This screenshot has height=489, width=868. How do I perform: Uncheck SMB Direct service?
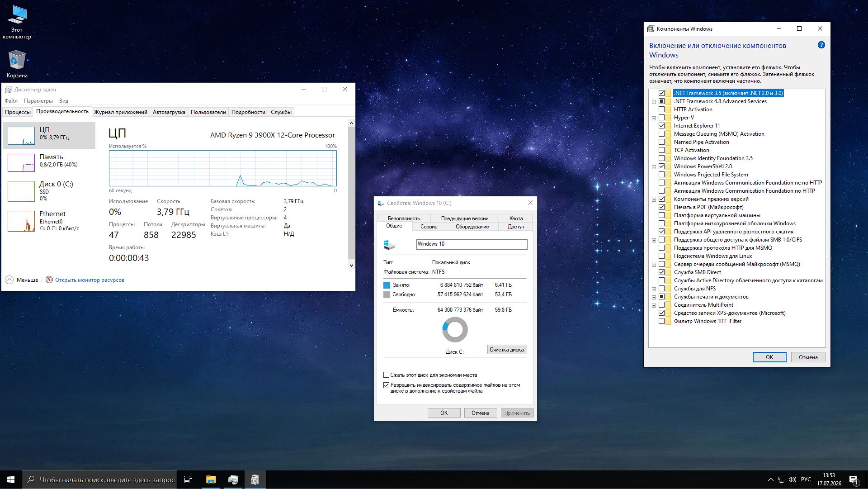661,272
